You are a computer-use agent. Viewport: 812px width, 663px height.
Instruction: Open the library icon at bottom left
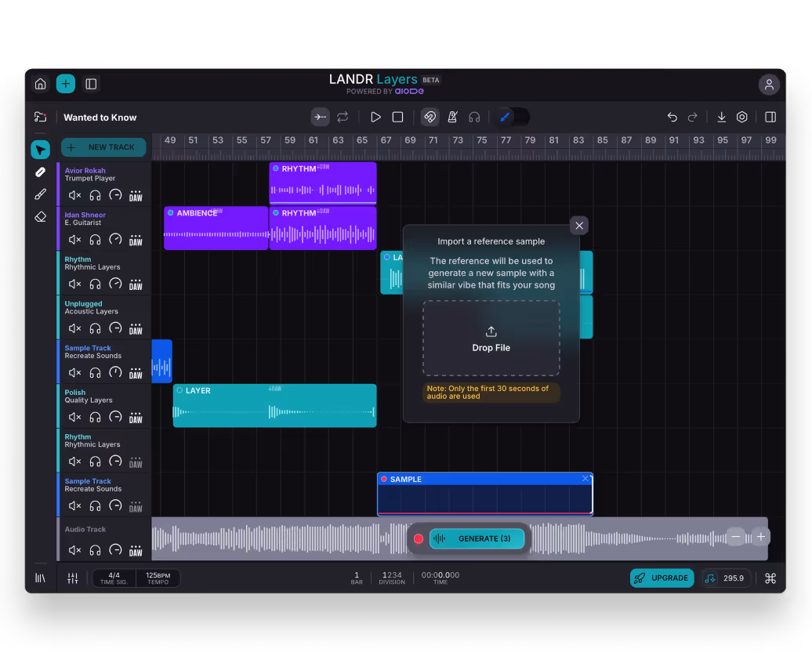pyautogui.click(x=41, y=578)
